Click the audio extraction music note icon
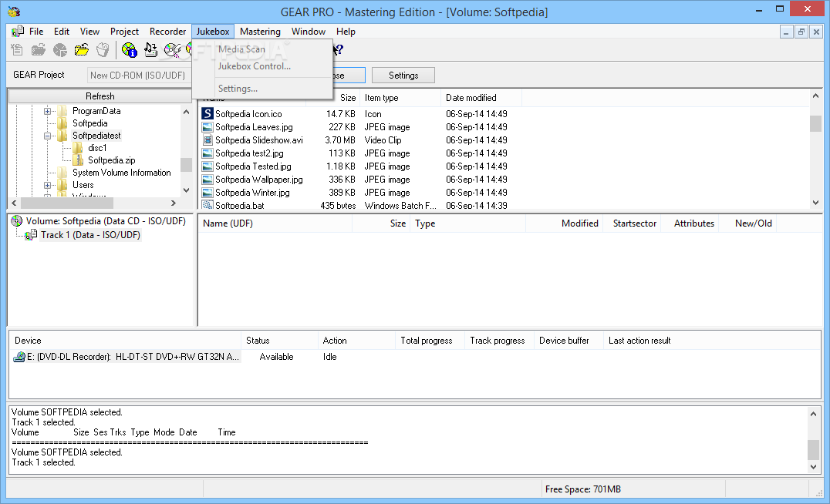 [150, 50]
